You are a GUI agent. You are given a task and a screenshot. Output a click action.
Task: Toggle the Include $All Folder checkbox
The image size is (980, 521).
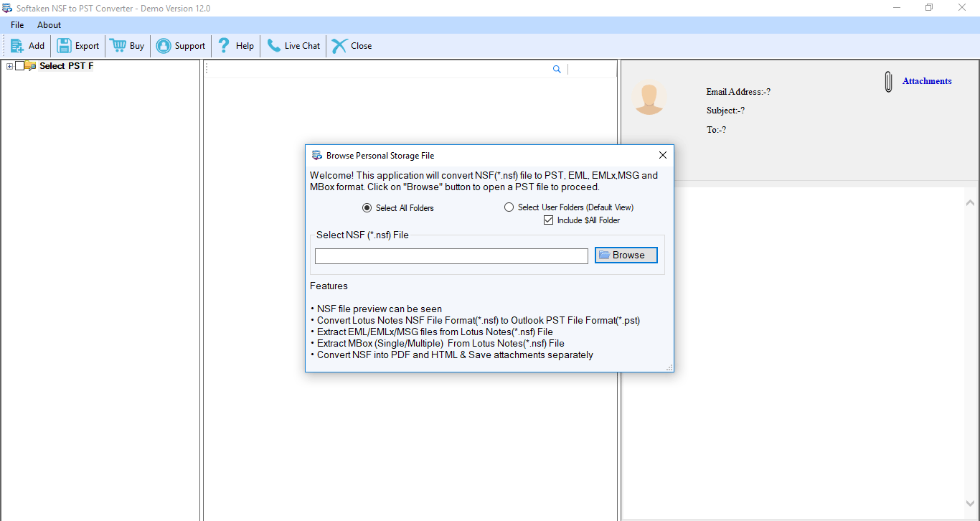(x=549, y=220)
